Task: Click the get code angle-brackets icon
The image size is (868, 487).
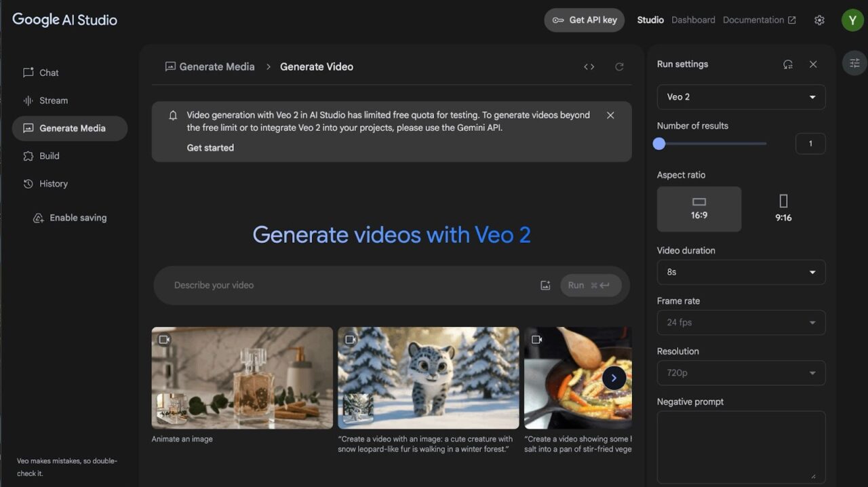Action: point(589,66)
